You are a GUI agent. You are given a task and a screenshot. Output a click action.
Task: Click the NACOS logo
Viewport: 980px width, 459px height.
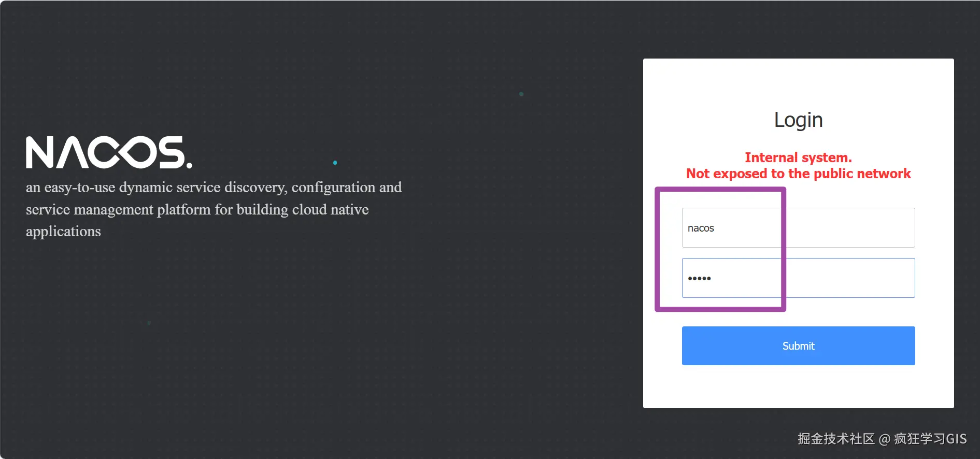(109, 152)
